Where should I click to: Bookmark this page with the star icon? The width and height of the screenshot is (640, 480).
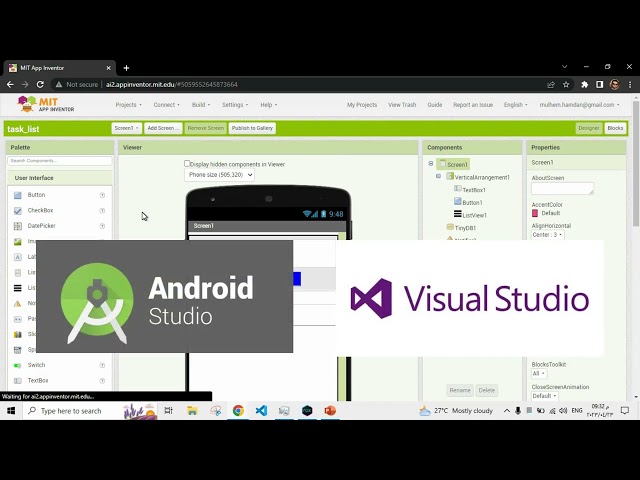coord(566,84)
